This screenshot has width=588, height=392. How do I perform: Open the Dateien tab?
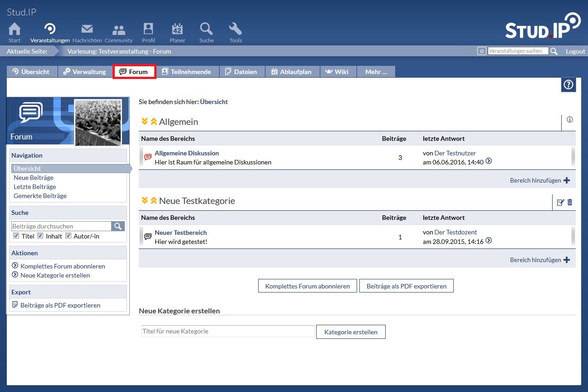pos(241,72)
